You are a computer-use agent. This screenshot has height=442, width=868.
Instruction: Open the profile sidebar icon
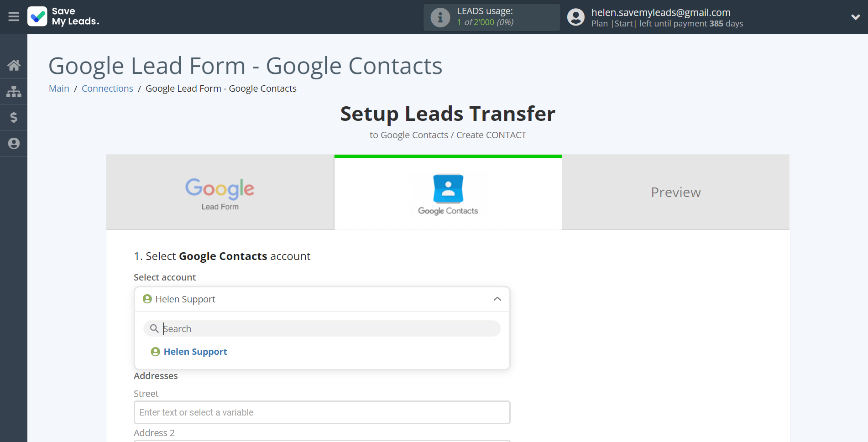point(14,143)
